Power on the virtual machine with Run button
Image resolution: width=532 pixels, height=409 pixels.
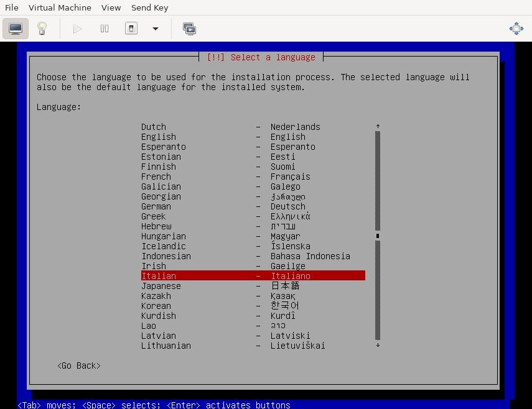tap(77, 29)
